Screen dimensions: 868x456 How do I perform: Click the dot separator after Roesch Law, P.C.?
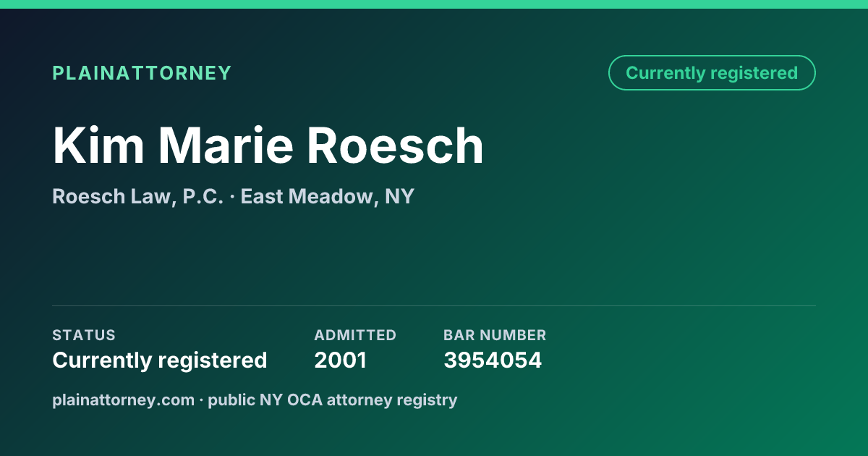pyautogui.click(x=232, y=197)
